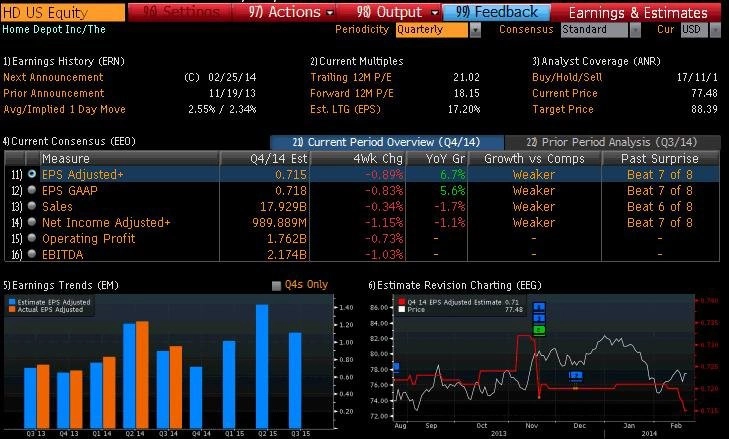729x439 pixels.
Task: Click the Est. LTG (EPS) value 17.20%
Action: click(x=464, y=109)
